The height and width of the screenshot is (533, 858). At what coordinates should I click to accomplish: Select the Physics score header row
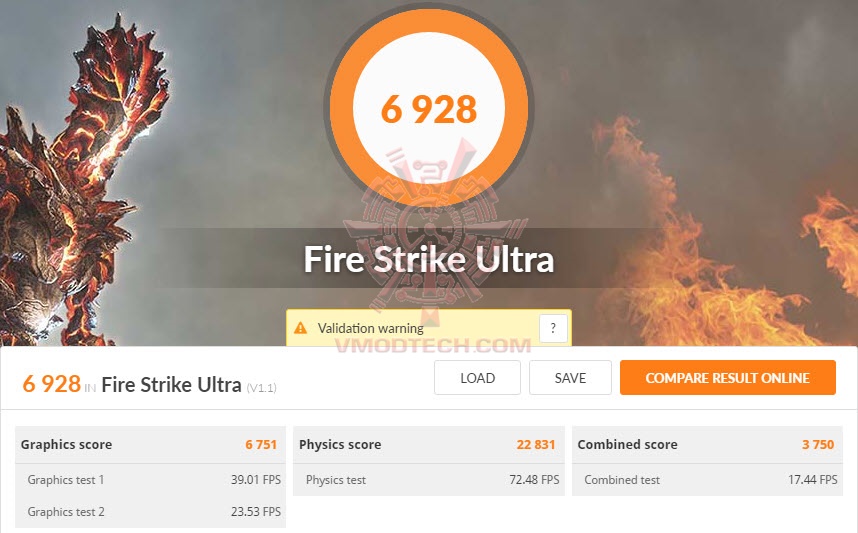coord(428,444)
